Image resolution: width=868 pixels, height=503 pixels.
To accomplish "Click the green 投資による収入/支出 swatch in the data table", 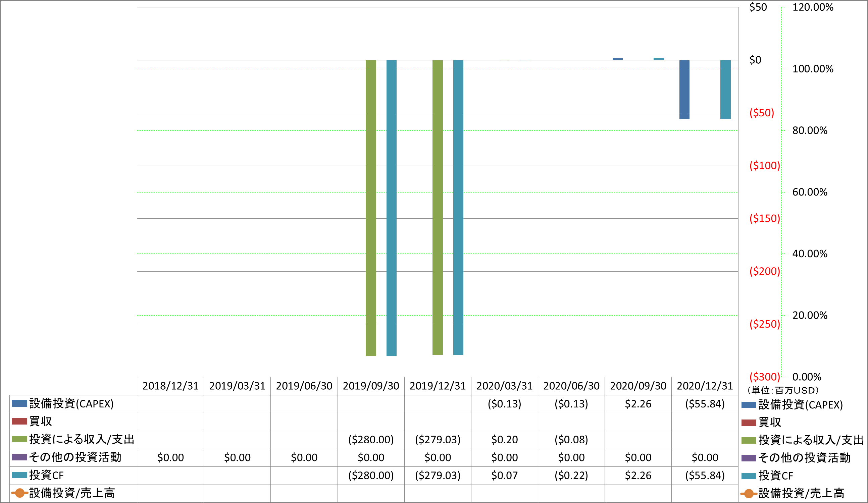I will (x=20, y=439).
